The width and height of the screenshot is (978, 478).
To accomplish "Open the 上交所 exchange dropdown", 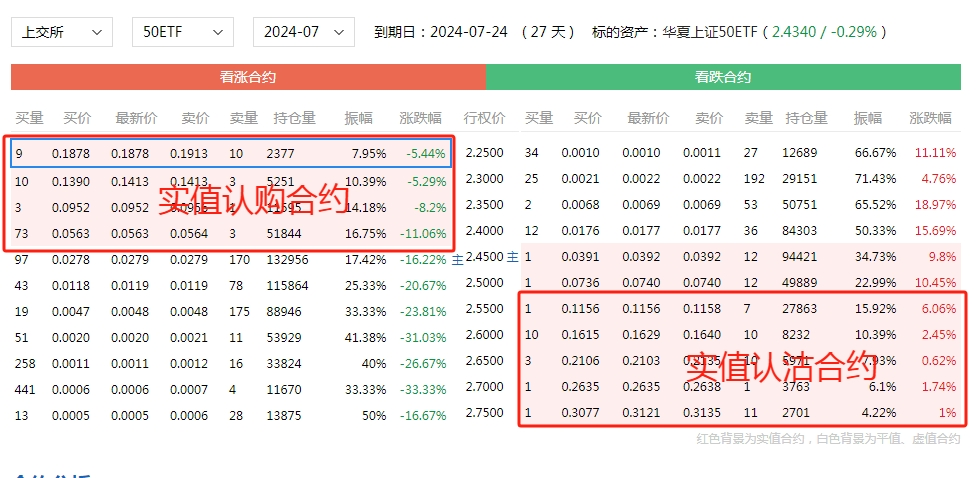I will 62,32.
